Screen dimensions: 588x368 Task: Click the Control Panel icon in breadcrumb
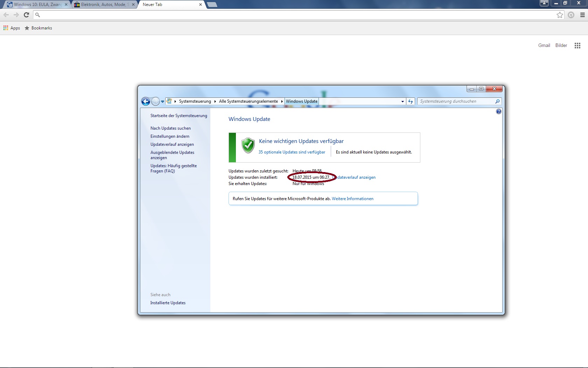pyautogui.click(x=169, y=101)
